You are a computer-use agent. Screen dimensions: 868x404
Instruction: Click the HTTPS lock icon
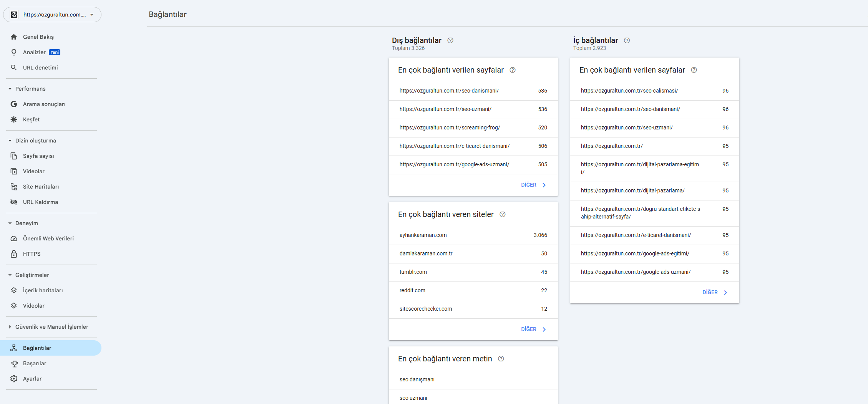coord(14,254)
